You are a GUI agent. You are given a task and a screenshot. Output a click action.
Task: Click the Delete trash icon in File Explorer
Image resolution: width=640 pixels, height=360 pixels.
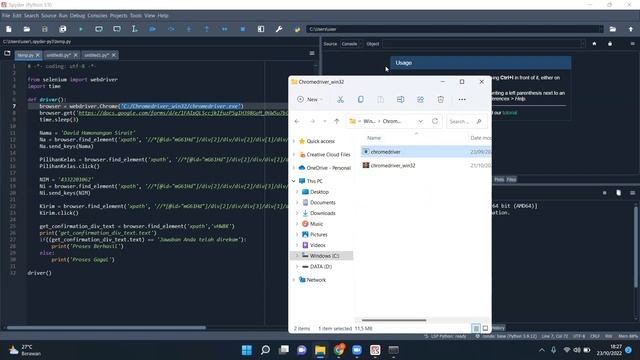coord(440,99)
